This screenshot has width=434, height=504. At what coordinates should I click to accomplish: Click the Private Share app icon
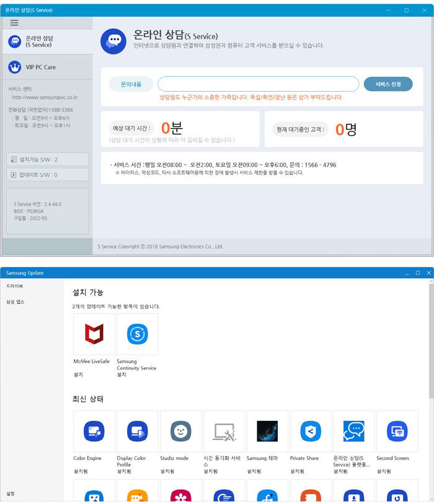tap(311, 431)
